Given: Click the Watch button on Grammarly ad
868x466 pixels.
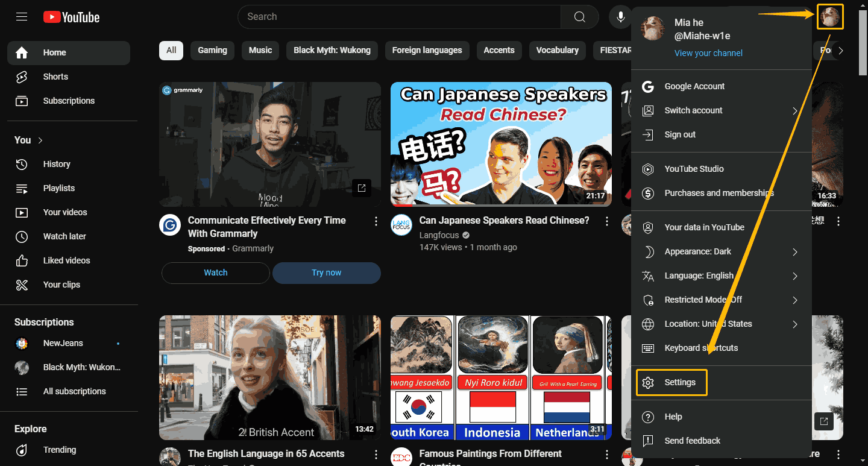Looking at the screenshot, I should [216, 273].
